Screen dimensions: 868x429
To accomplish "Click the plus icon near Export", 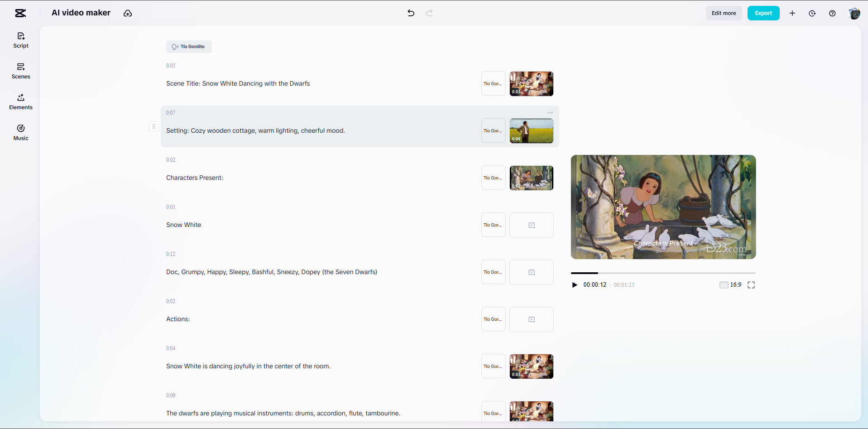I will 792,13.
